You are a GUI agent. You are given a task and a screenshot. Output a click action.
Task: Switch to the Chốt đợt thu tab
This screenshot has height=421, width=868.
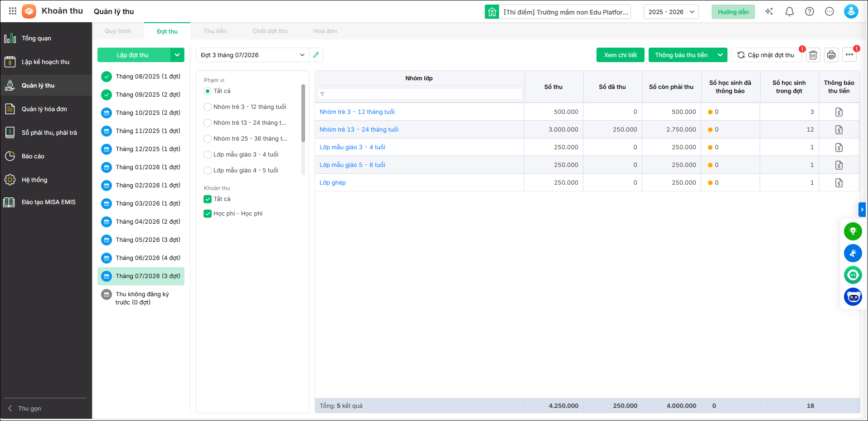(x=270, y=31)
